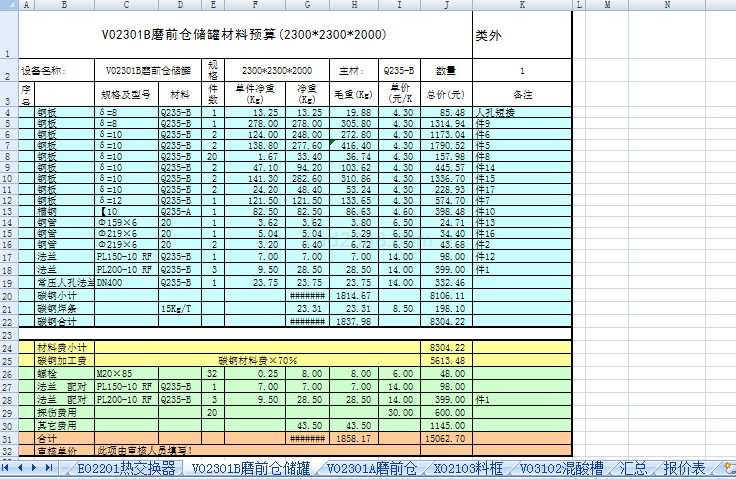
Task: Click next sheet navigation arrow
Action: [x=36, y=468]
